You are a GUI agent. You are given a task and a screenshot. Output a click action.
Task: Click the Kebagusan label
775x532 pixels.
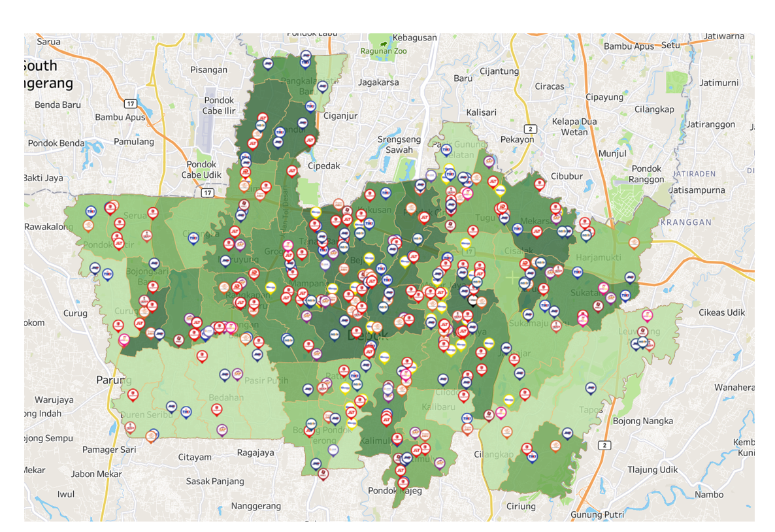(x=415, y=37)
